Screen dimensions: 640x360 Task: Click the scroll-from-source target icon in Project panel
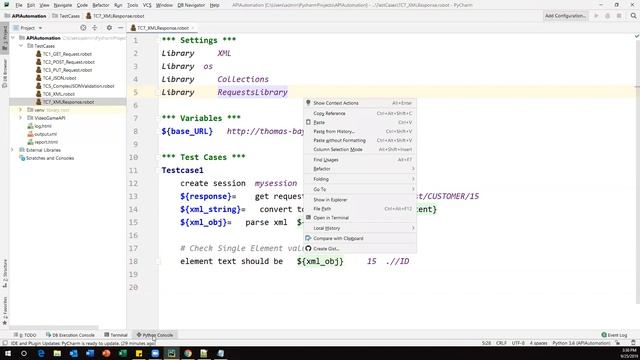[83, 28]
